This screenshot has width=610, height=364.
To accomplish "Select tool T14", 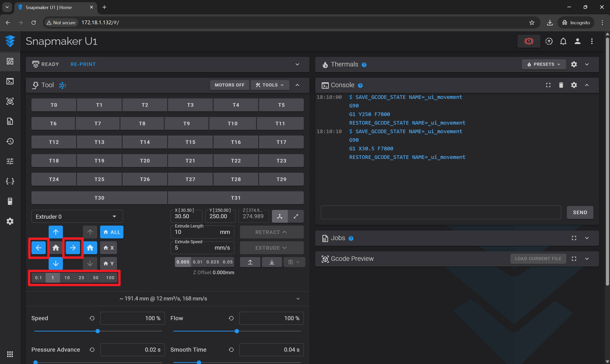I will (x=145, y=142).
